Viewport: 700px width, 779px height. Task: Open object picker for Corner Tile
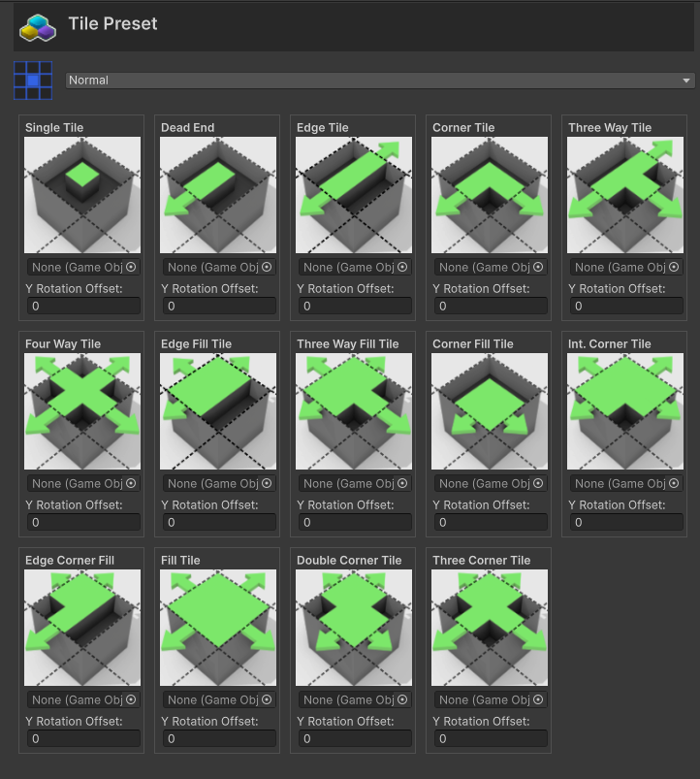click(x=538, y=268)
